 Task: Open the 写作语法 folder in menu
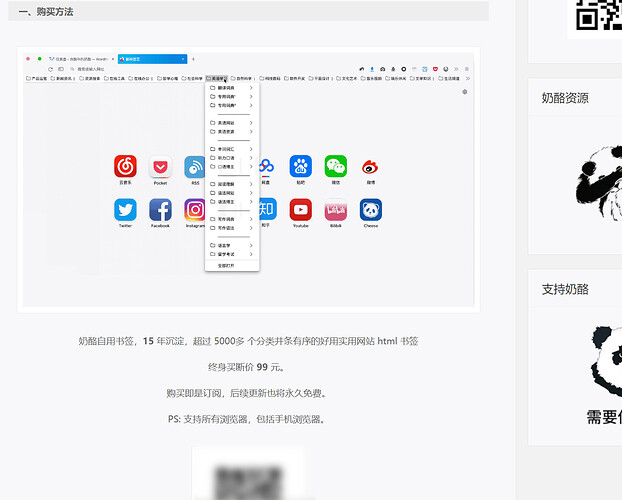tap(232, 228)
